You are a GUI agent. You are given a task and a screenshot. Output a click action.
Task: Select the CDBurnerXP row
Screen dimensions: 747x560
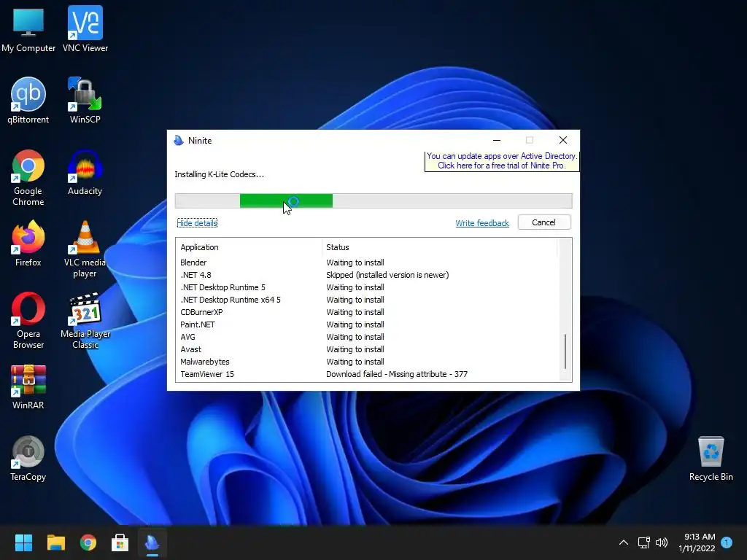(x=367, y=312)
